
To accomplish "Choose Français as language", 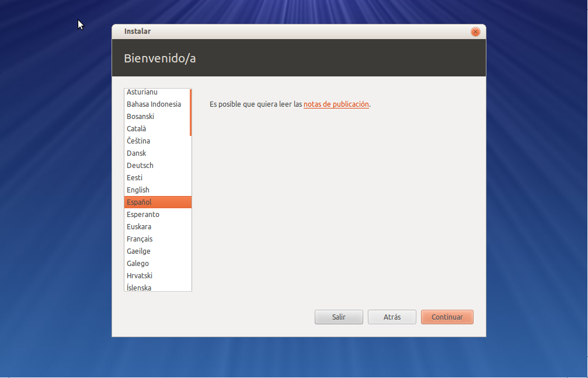I will point(140,239).
